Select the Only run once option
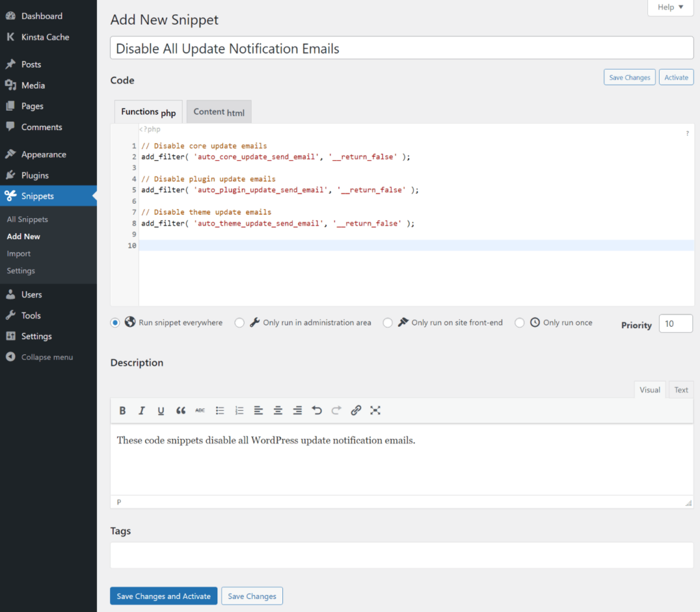700x612 pixels. 520,323
